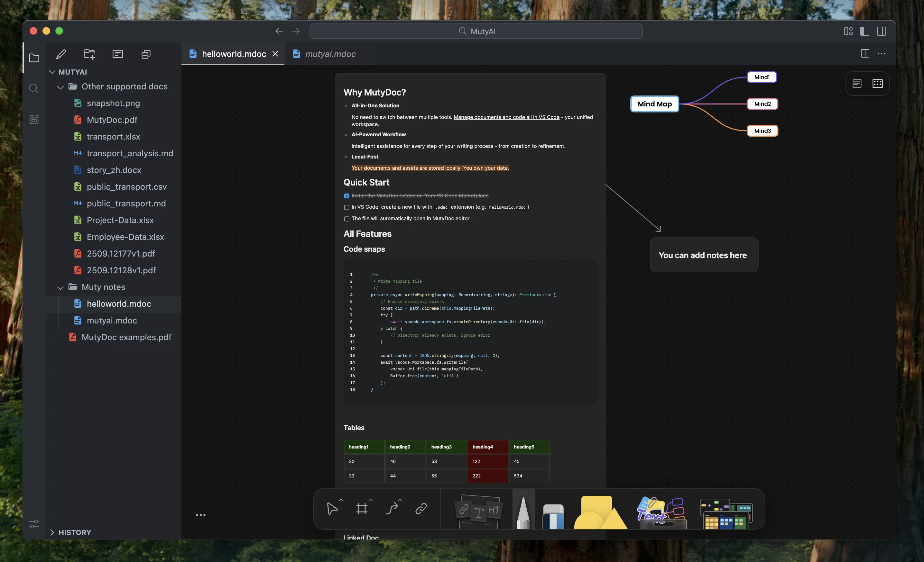Check the file will automatically open checkbox
924x562 pixels.
(347, 219)
